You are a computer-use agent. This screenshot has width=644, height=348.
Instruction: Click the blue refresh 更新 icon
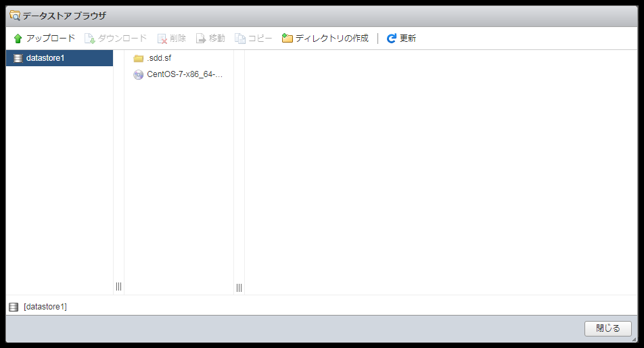coord(392,38)
